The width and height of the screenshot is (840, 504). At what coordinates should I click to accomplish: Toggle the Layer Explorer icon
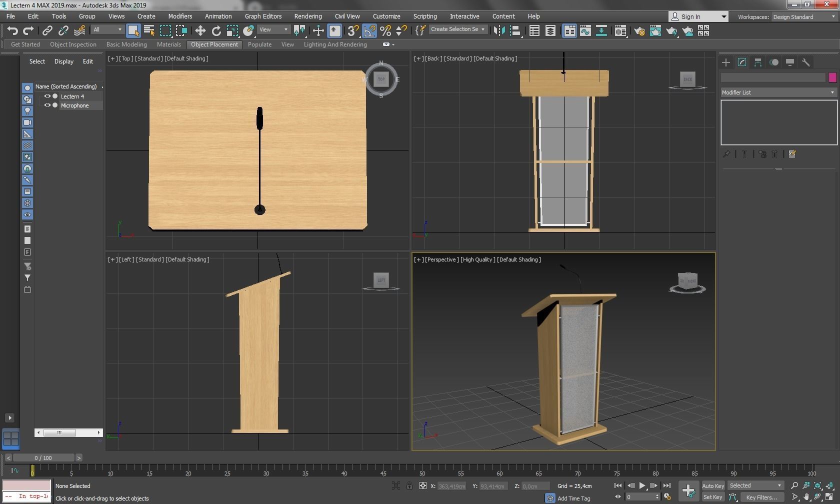[x=550, y=31]
